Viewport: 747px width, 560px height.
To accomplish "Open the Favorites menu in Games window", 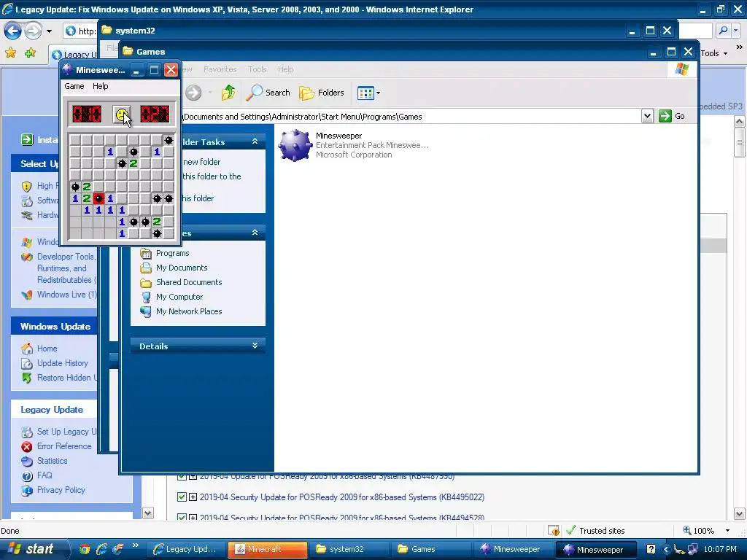I will point(220,69).
